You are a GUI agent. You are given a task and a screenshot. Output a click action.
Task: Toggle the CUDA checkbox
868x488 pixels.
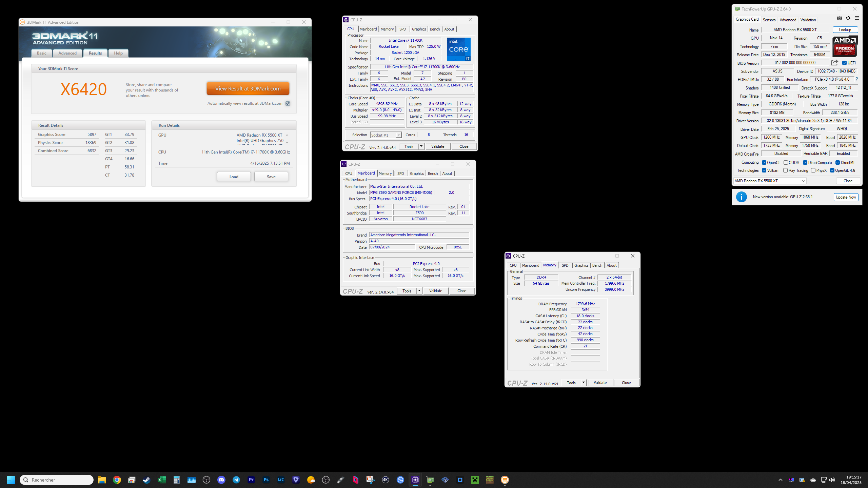(786, 163)
